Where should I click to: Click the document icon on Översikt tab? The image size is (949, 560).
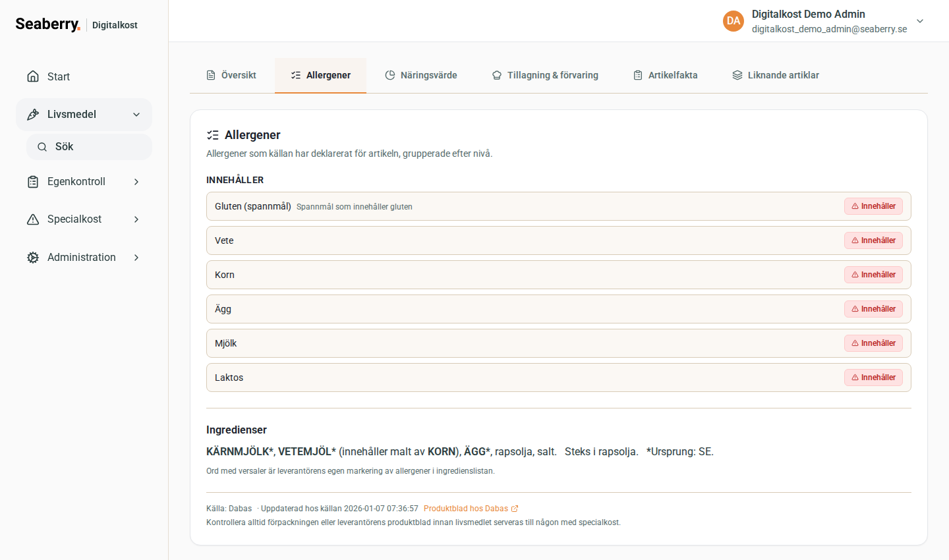coord(211,75)
